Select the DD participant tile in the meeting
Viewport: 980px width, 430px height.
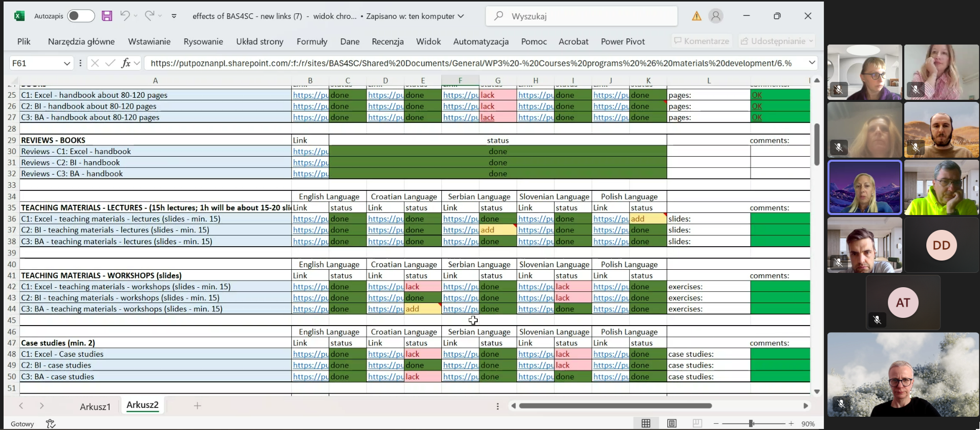click(x=941, y=245)
